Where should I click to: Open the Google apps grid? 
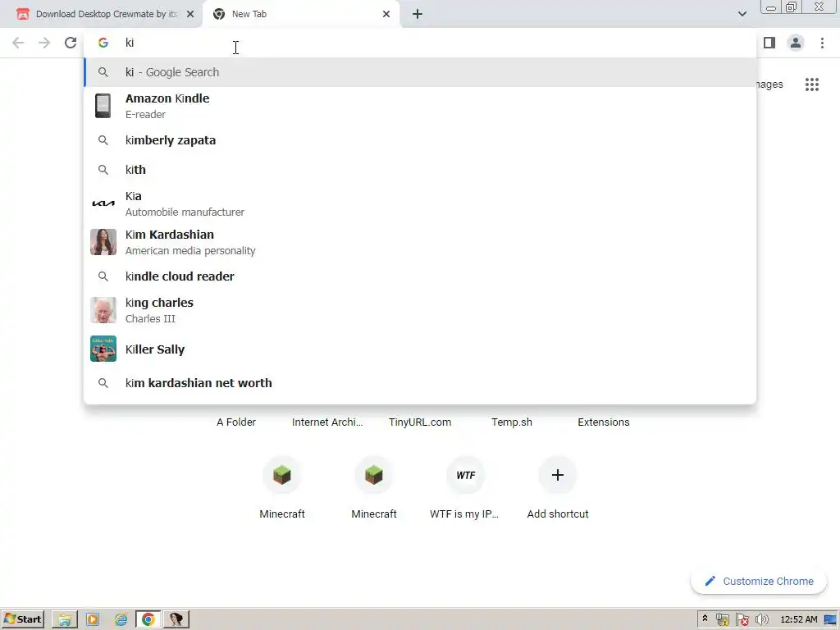click(x=811, y=84)
